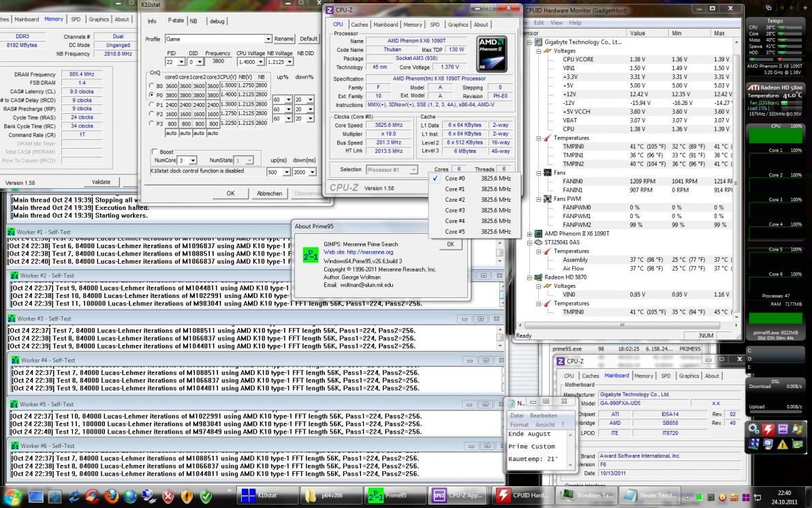Click the Rename button in K10stat
The image size is (812, 508).
pos(284,39)
